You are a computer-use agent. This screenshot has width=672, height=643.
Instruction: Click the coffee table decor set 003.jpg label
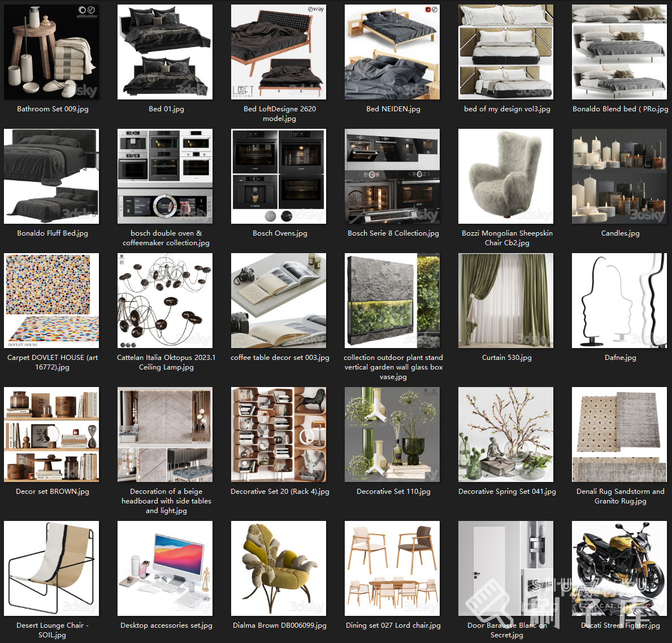point(280,358)
